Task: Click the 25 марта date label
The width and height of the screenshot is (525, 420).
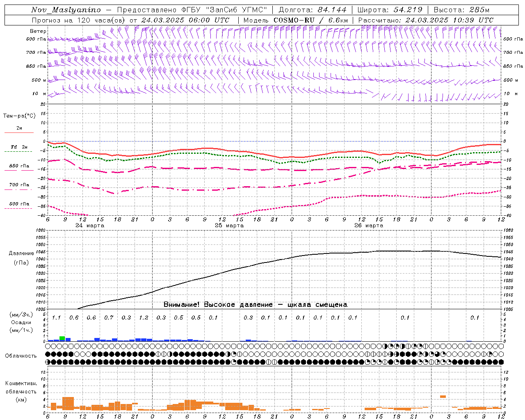Action: (x=229, y=226)
